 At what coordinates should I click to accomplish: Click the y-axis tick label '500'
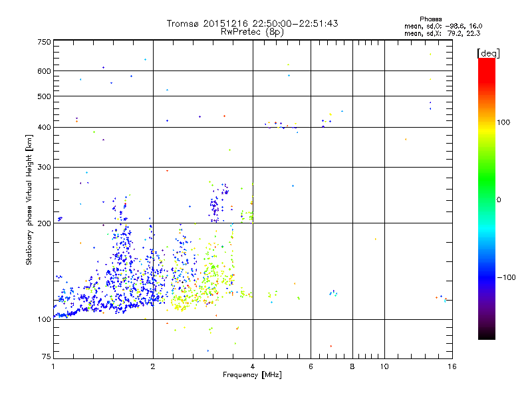coord(44,96)
